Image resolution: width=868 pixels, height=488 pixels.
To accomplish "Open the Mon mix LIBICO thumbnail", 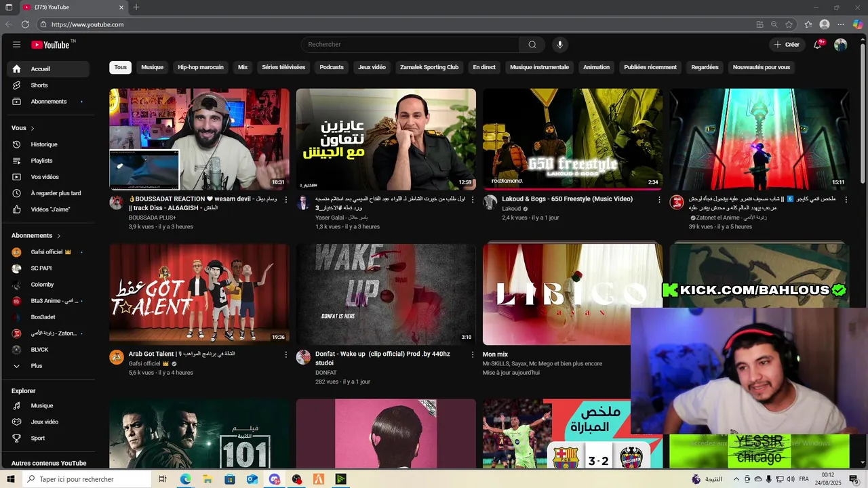I will [572, 294].
